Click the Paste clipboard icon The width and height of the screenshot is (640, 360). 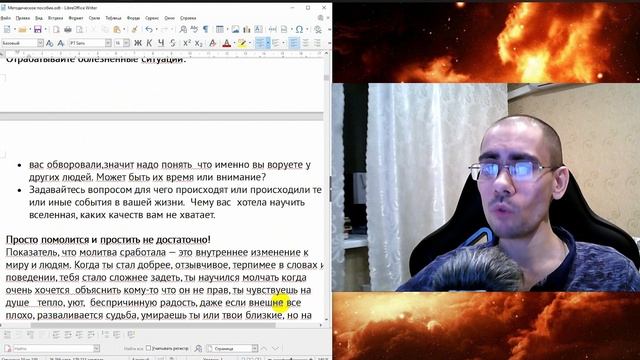pos(117,29)
